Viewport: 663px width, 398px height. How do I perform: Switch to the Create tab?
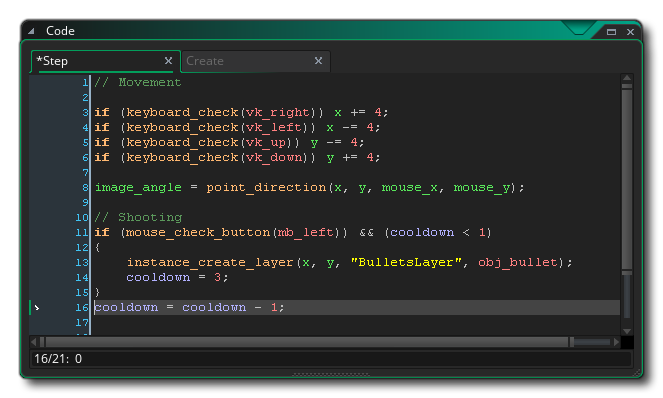(x=255, y=61)
